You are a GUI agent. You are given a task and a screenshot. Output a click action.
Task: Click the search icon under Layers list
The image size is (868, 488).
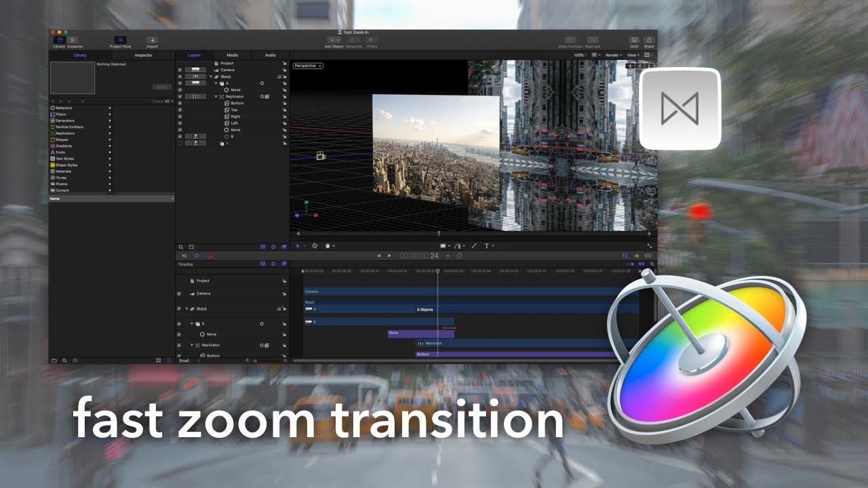click(x=181, y=247)
